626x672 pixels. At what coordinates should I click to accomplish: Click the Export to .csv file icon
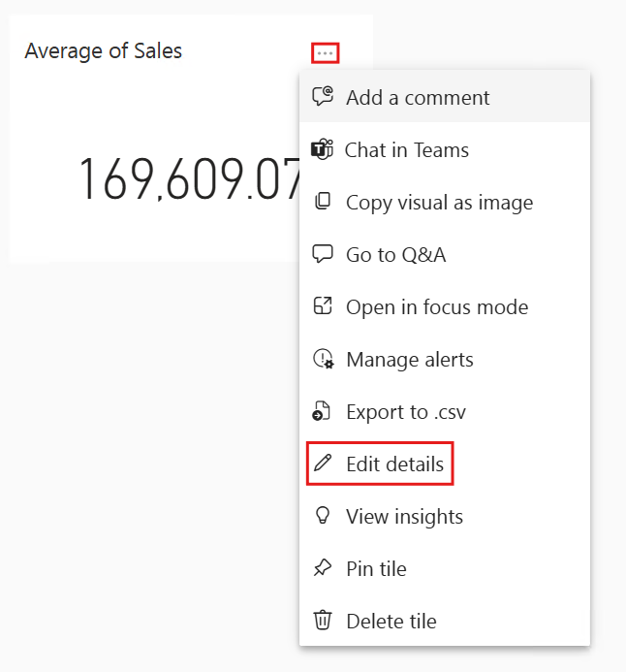(x=323, y=411)
